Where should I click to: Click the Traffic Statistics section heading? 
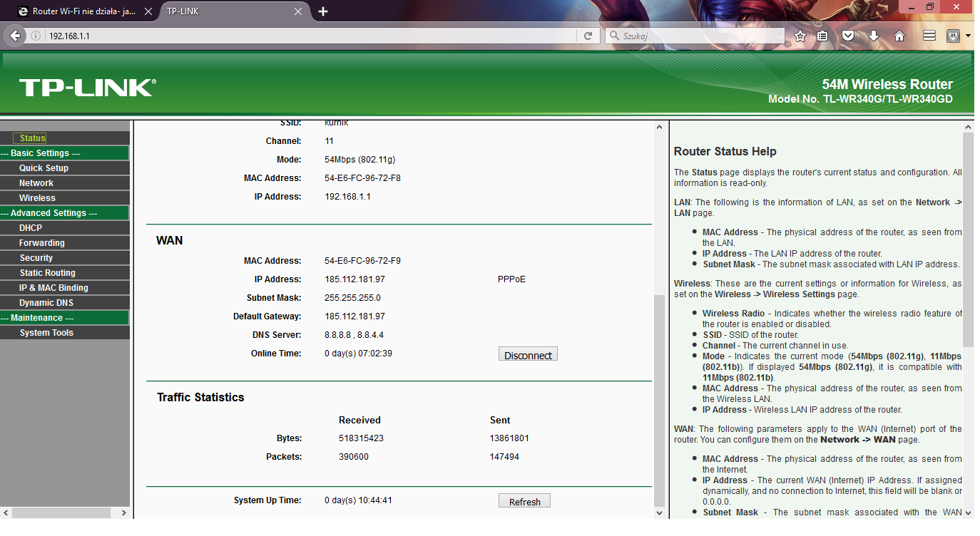click(x=200, y=398)
